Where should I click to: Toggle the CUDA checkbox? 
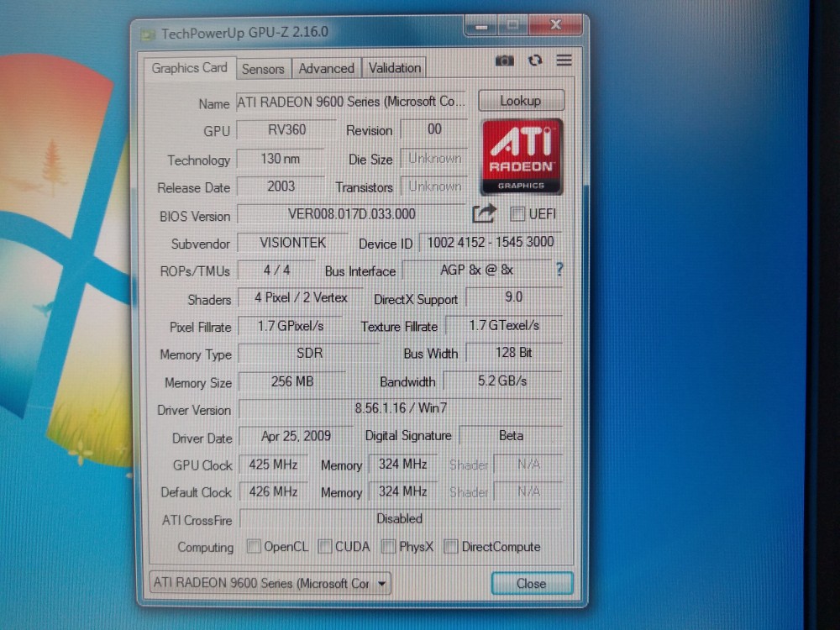324,547
